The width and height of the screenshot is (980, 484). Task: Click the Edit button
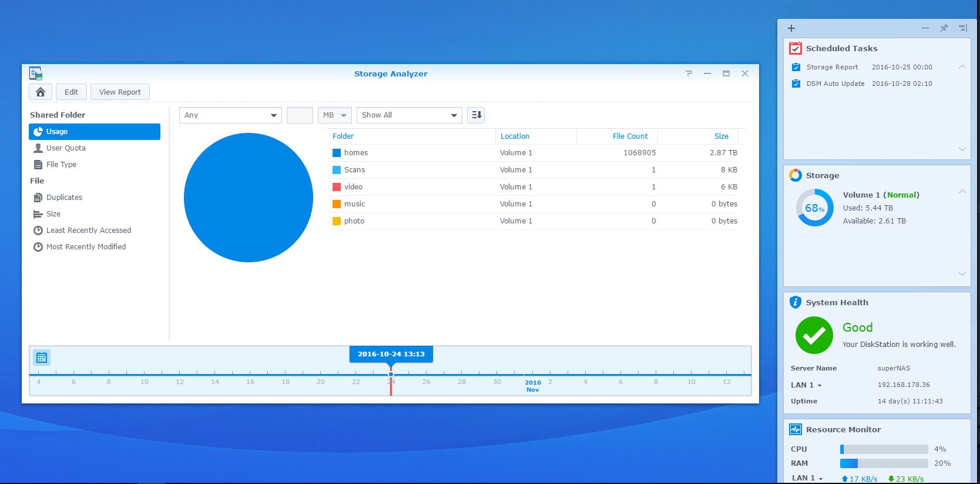coord(71,92)
